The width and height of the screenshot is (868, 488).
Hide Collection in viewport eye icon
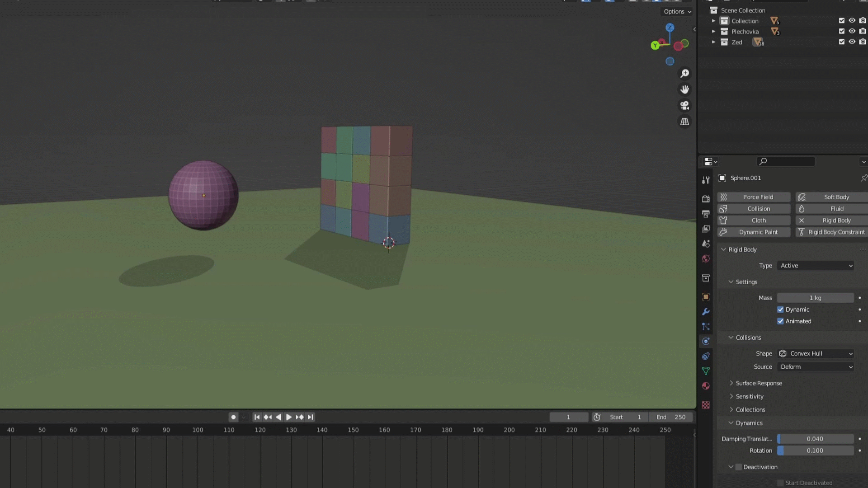coord(852,21)
